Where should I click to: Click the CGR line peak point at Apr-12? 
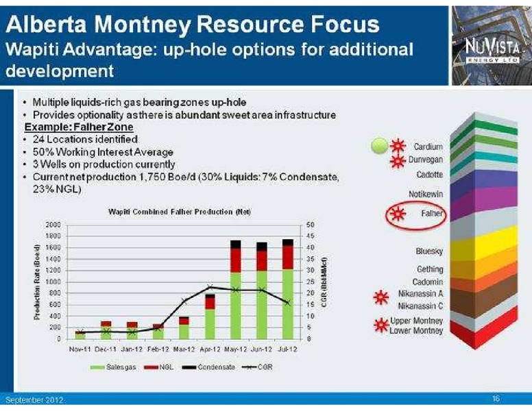tap(210, 287)
